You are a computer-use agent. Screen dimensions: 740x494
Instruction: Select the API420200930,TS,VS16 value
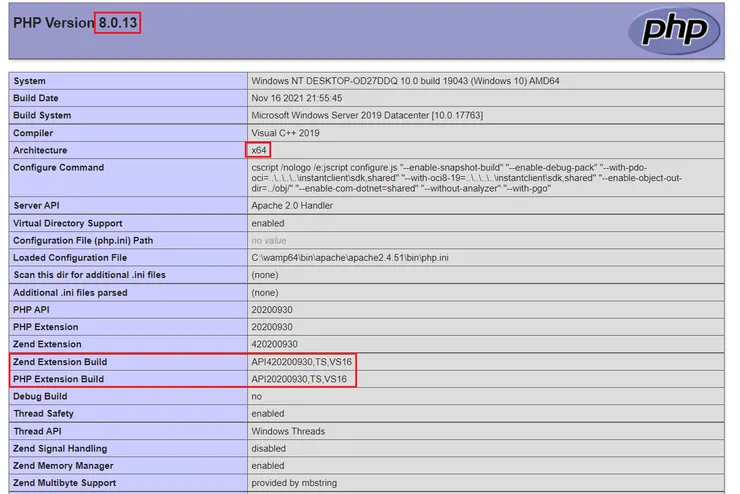tap(302, 362)
